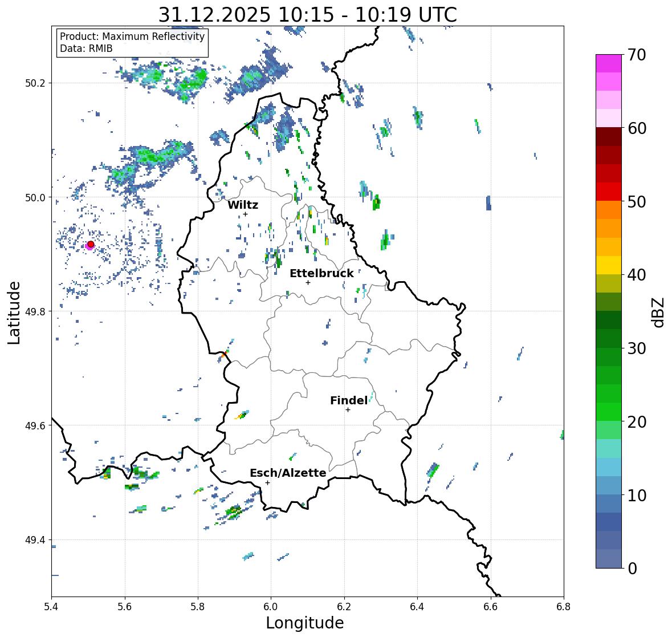Click the colorbar tick label 0
Image resolution: width=672 pixels, height=637 pixels.
(632, 569)
